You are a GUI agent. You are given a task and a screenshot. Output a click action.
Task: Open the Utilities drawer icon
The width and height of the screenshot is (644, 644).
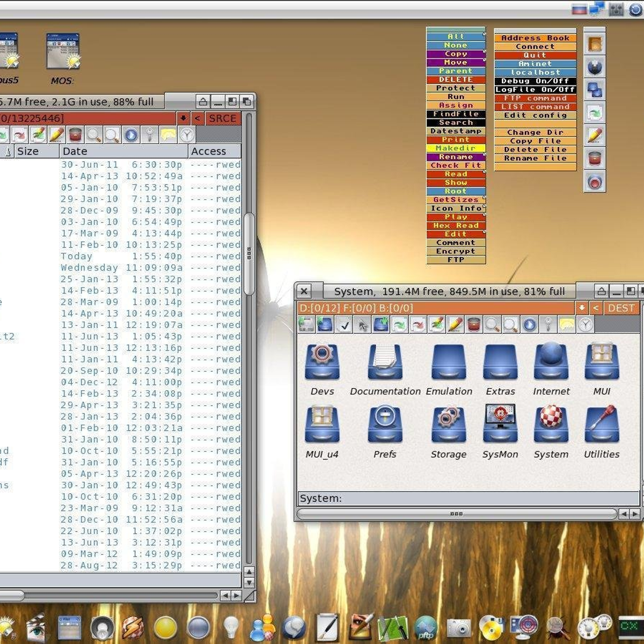[x=601, y=425]
